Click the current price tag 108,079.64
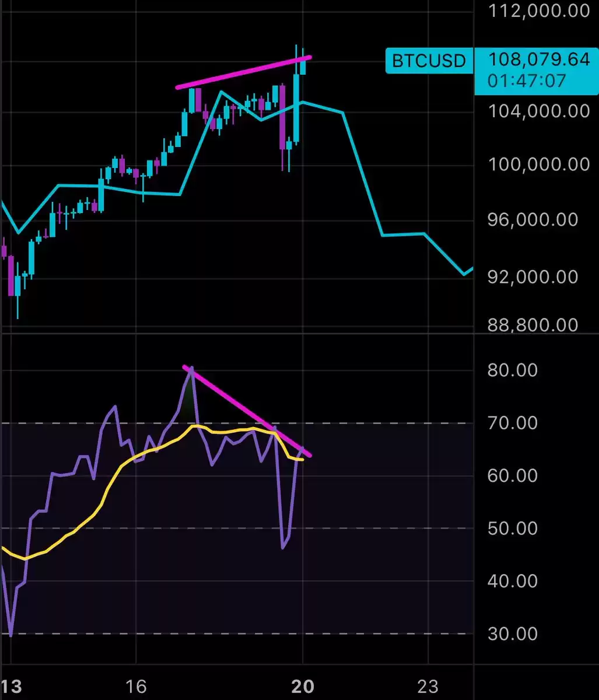 539,60
